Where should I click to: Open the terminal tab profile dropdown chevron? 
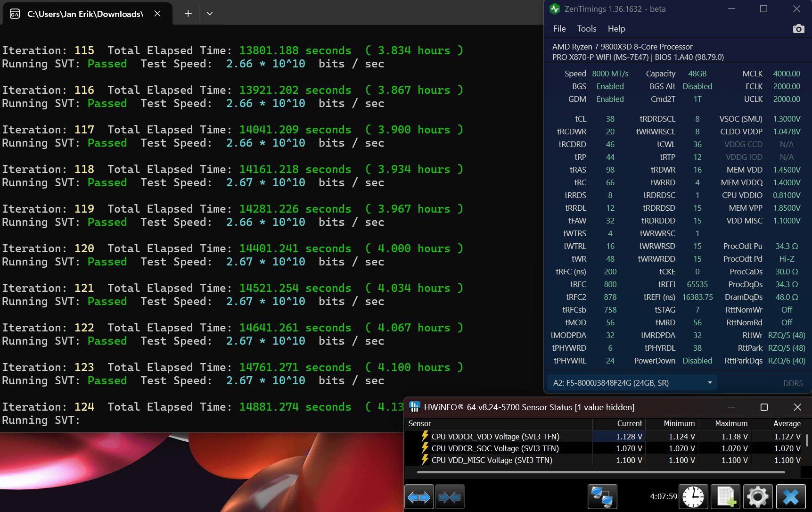pos(210,14)
